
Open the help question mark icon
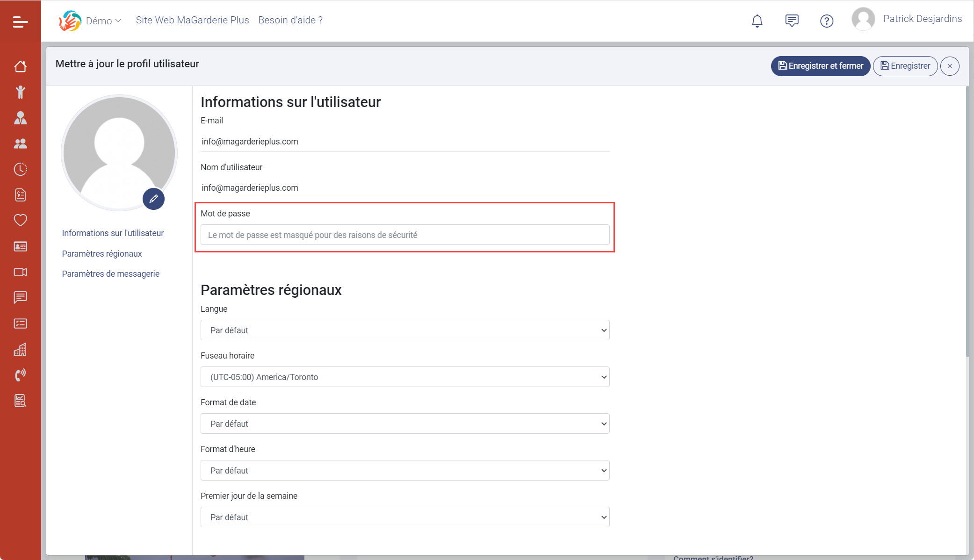coord(827,21)
